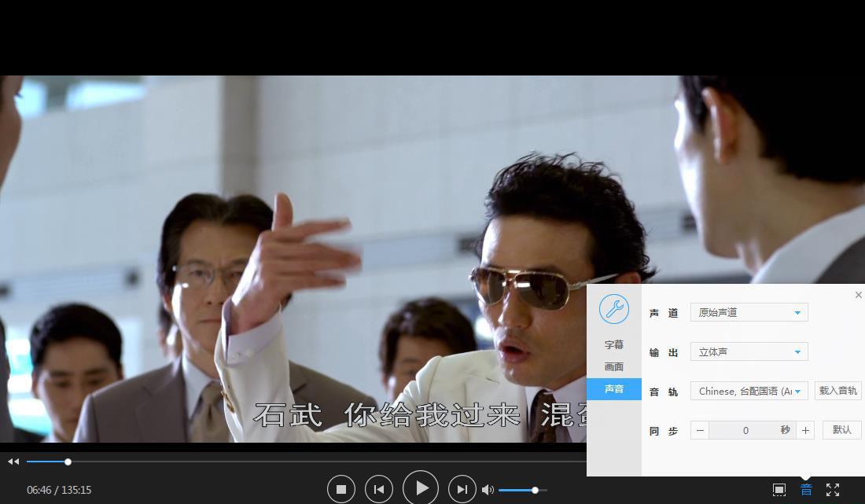This screenshot has height=504, width=865.
Task: Close the settings panel
Action: click(x=859, y=295)
